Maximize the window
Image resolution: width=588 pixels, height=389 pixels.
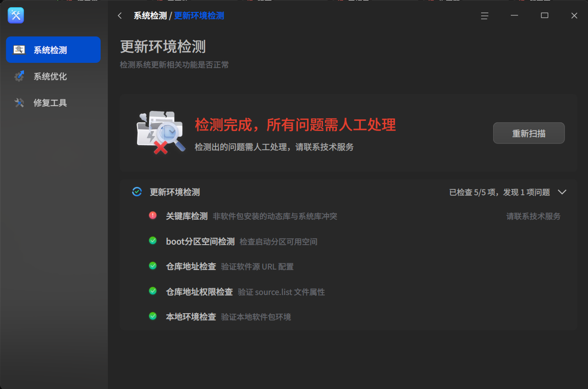tap(544, 16)
